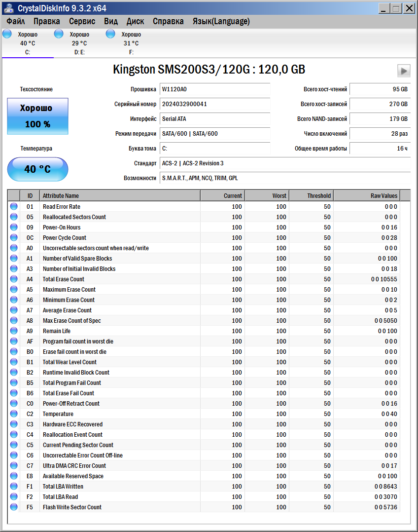Click power-on hours value 16 ч

(380, 148)
